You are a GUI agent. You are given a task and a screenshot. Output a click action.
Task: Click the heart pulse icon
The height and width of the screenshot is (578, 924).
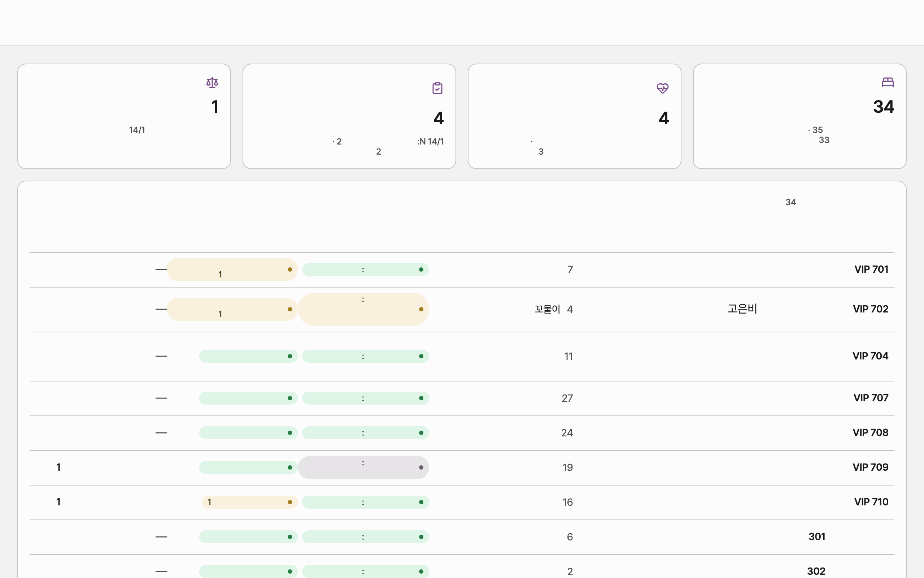click(x=662, y=88)
